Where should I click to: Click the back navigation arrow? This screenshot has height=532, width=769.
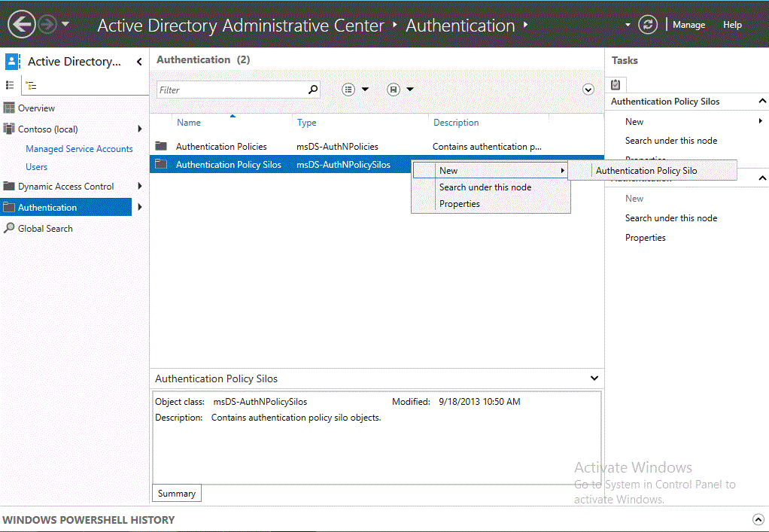pos(22,24)
